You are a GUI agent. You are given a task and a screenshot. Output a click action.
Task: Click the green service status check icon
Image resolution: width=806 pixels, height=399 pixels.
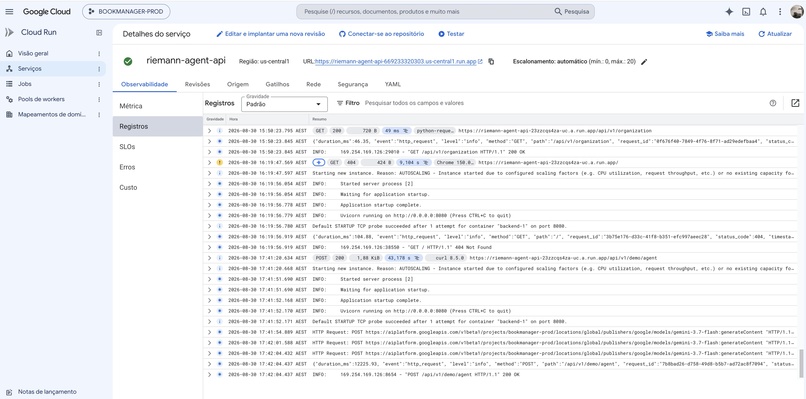pos(128,61)
